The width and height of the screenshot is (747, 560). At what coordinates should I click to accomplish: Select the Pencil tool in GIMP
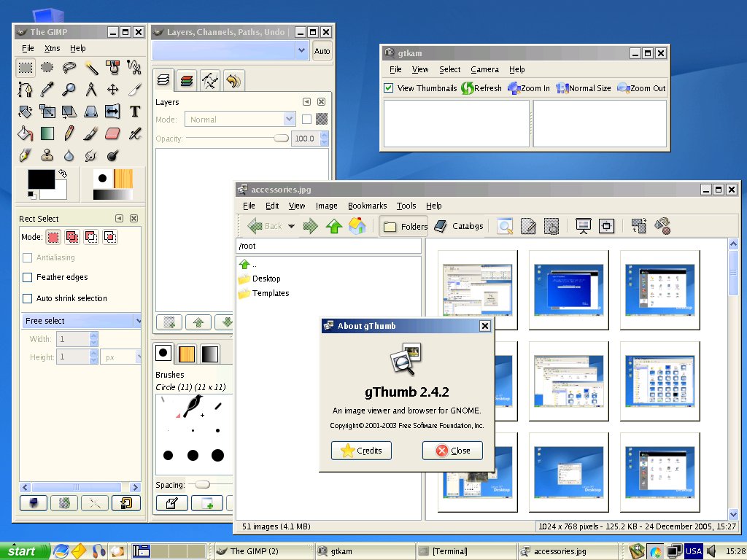69,133
